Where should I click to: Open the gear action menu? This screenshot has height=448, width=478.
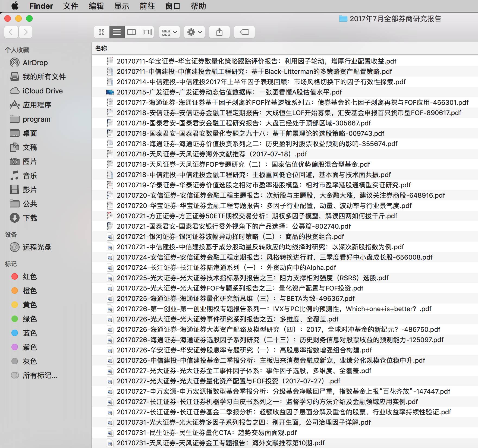194,32
